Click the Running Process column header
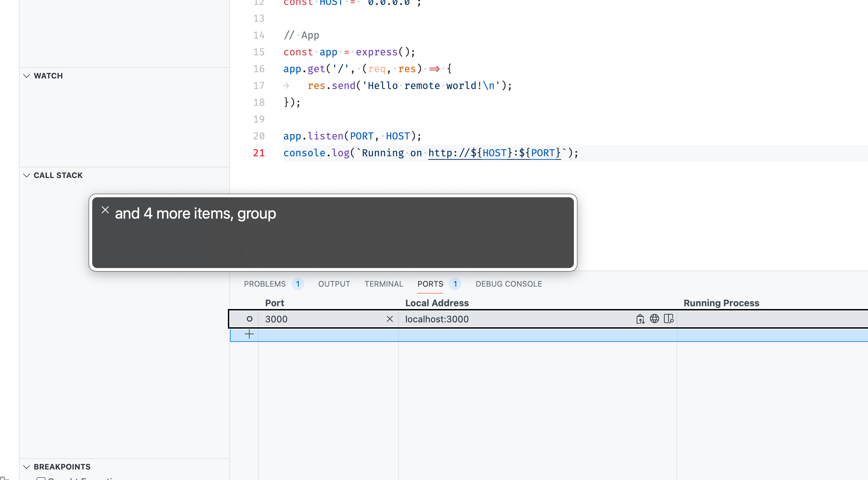 721,303
